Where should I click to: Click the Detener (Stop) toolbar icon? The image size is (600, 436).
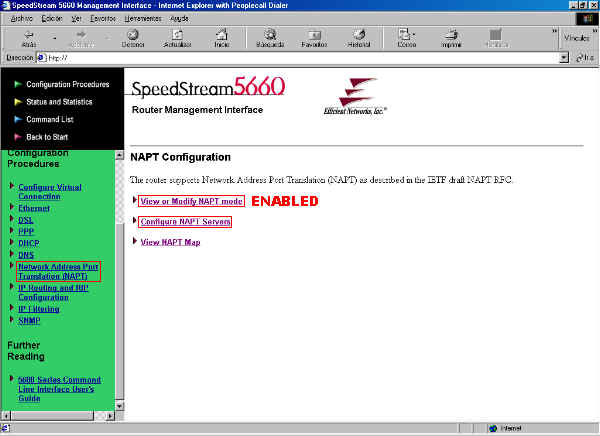pyautogui.click(x=132, y=38)
